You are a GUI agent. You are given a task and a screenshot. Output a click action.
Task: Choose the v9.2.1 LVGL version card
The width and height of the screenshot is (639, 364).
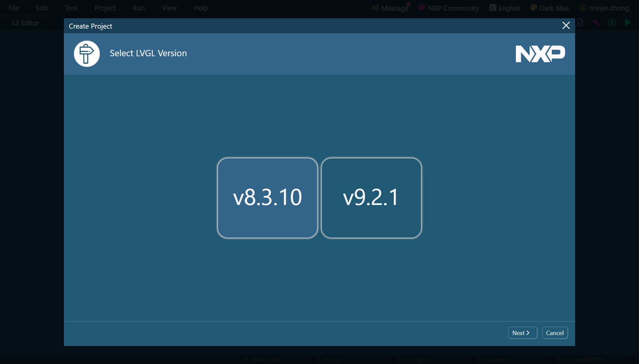(371, 198)
